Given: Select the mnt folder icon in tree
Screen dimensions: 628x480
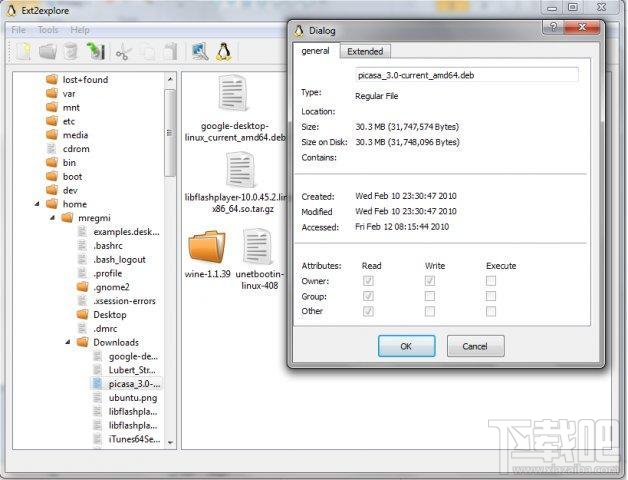Looking at the screenshot, I should 52,107.
